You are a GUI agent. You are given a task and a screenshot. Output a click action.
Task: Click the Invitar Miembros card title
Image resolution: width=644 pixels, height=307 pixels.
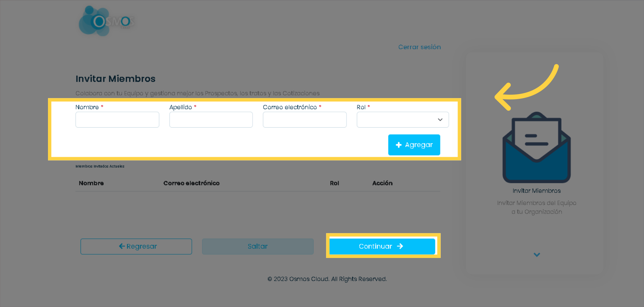[x=537, y=190]
